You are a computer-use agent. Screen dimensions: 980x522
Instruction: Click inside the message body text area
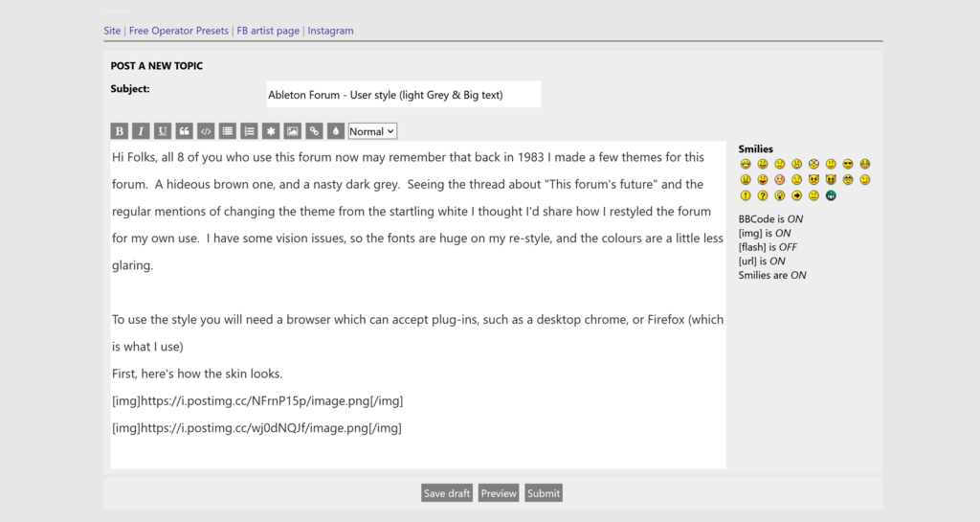pos(418,306)
